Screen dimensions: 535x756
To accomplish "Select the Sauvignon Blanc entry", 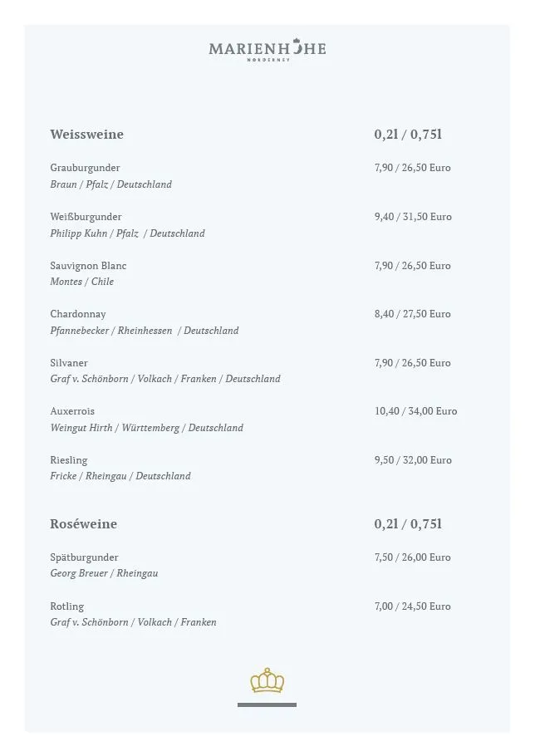I will tap(88, 266).
